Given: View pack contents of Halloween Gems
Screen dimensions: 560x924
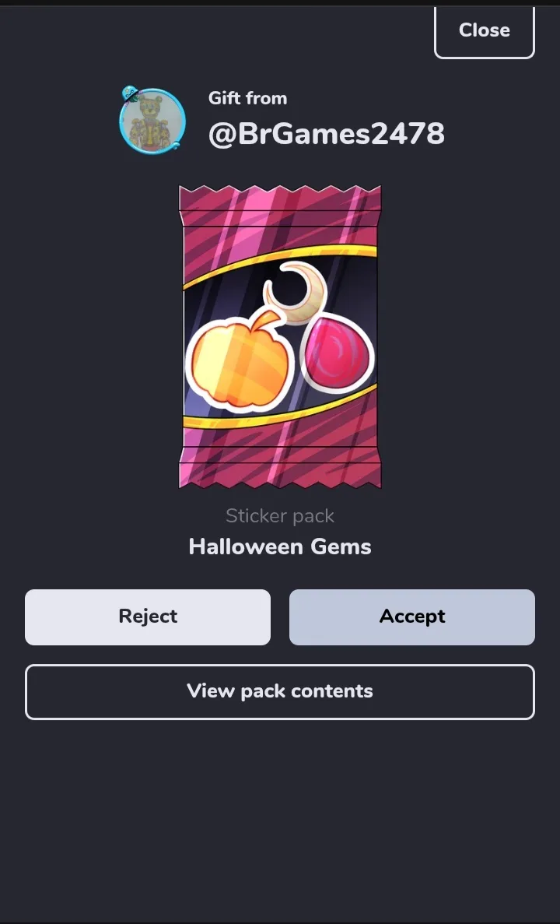Looking at the screenshot, I should pyautogui.click(x=280, y=692).
